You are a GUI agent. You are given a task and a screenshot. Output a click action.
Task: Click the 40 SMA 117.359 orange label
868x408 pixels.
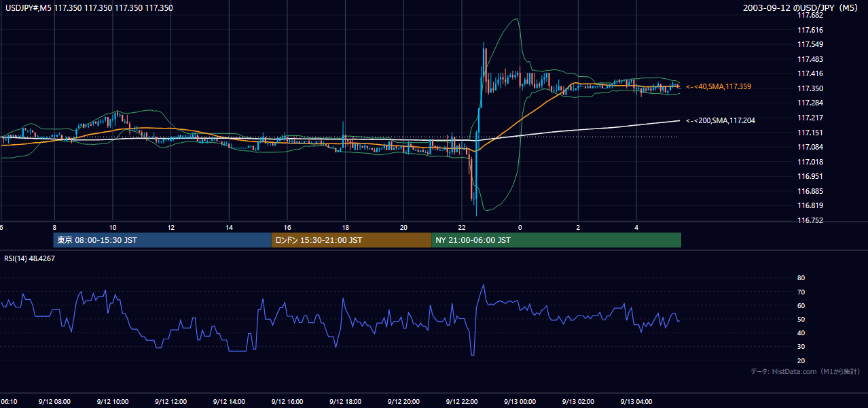coord(719,87)
